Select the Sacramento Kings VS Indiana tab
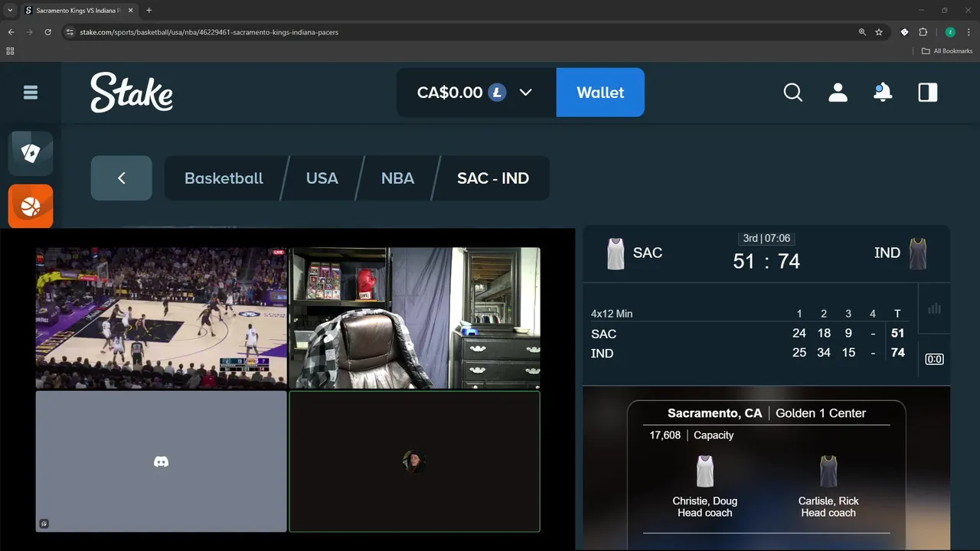 pyautogui.click(x=79, y=11)
